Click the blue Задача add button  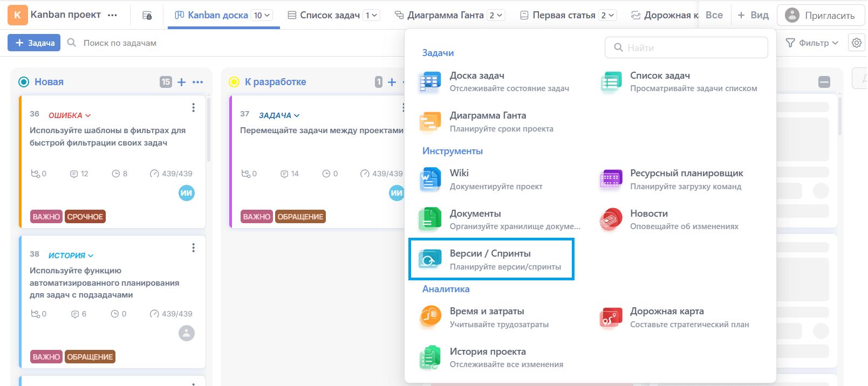pos(34,43)
